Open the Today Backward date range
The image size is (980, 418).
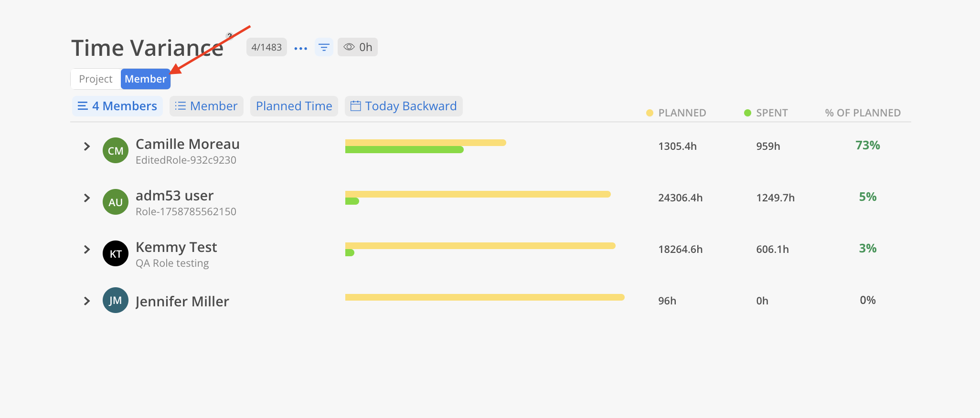404,106
